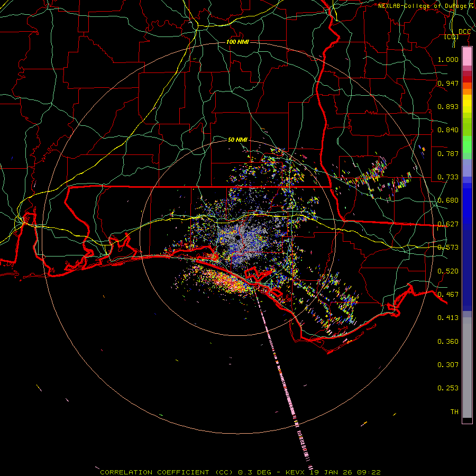
Task: Click the DCC product label above legend
Action: pos(464,32)
